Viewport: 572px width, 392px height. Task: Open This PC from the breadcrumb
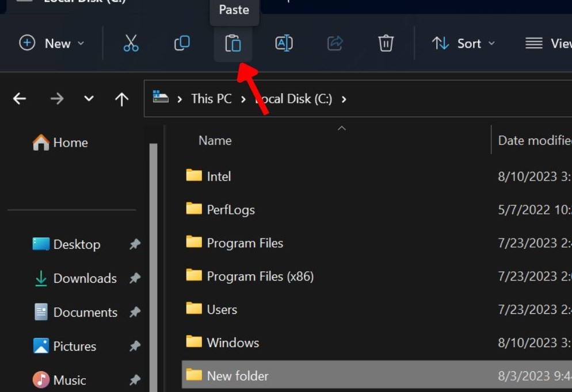pyautogui.click(x=211, y=98)
